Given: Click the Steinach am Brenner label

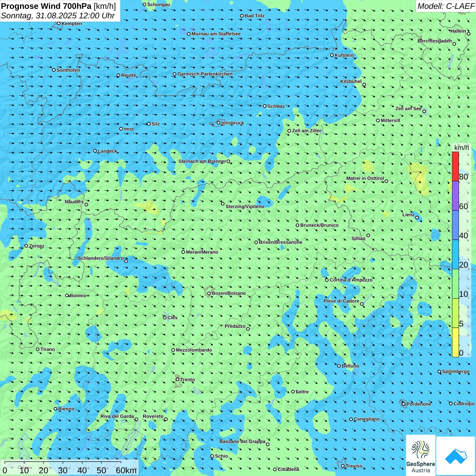Looking at the screenshot, I should 202,161.
